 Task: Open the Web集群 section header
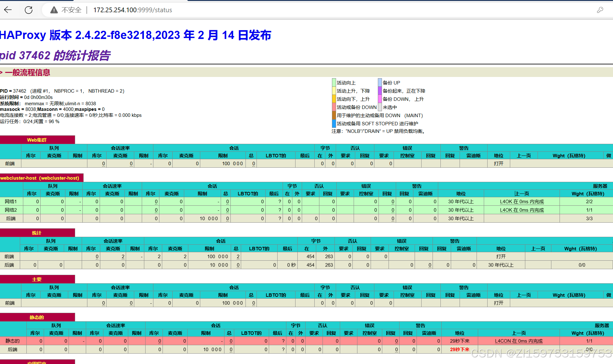point(37,140)
